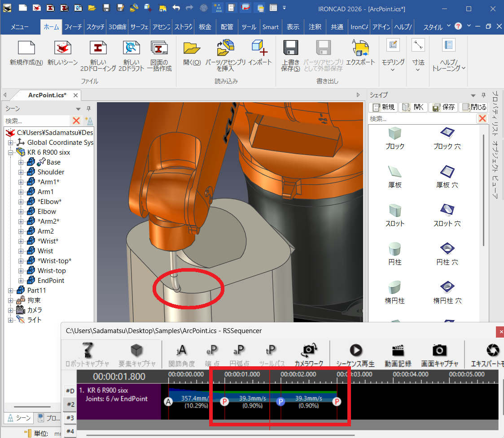Click the インポート icon
Image resolution: width=504 pixels, height=438 pixels.
tap(260, 48)
